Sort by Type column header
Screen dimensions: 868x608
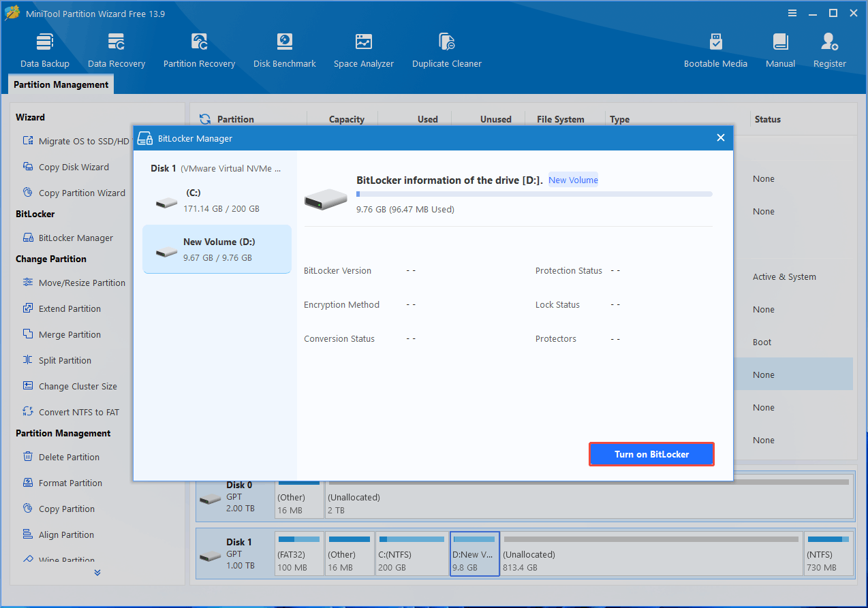(619, 119)
